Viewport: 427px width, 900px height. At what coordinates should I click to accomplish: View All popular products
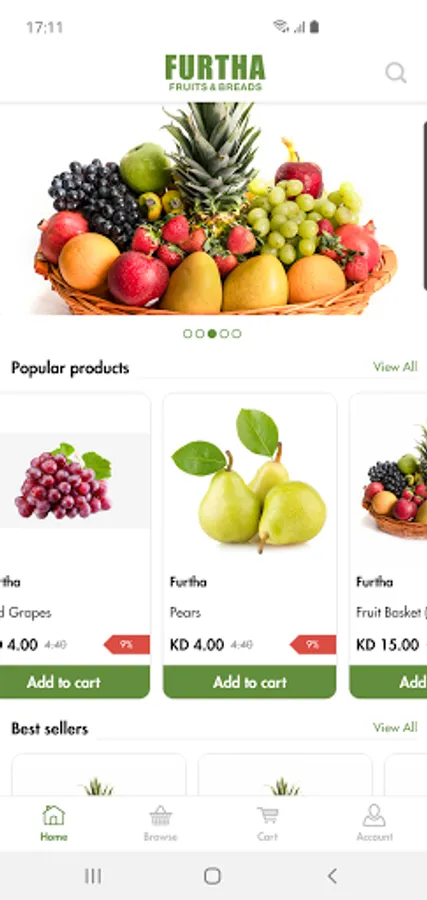click(395, 367)
